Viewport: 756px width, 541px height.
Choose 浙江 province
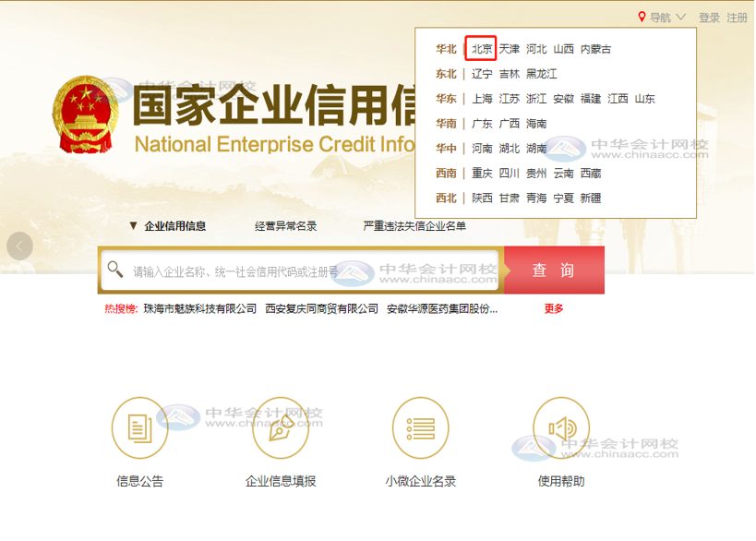pyautogui.click(x=536, y=99)
